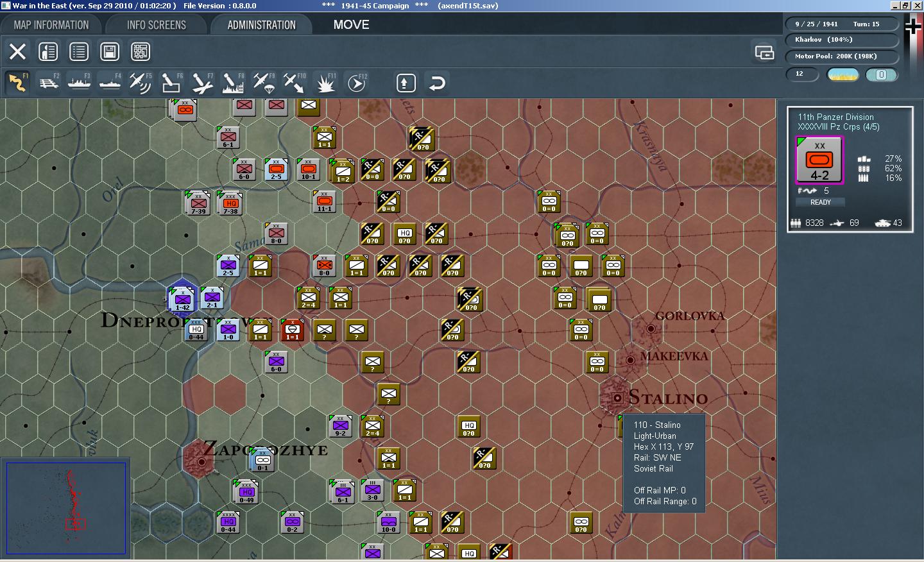Click the switch-window icon near the date

(x=764, y=52)
